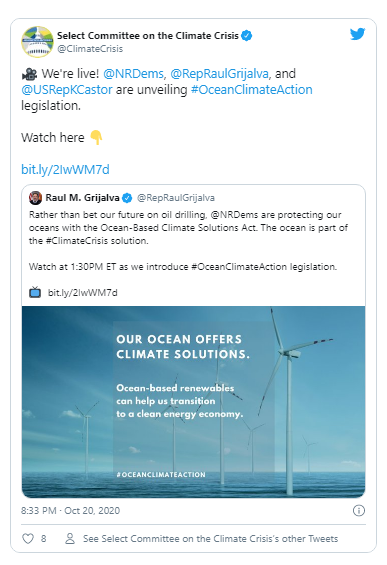Screen dimensions: 387x565
Task: Follow the blue bit.ly/2IwWM7d link
Action: click(65, 169)
